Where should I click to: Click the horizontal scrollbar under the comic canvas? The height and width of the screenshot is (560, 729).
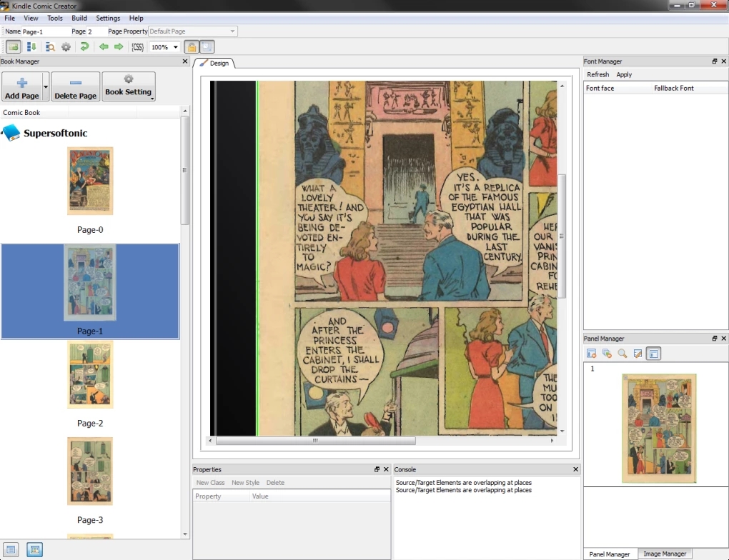pyautogui.click(x=315, y=441)
